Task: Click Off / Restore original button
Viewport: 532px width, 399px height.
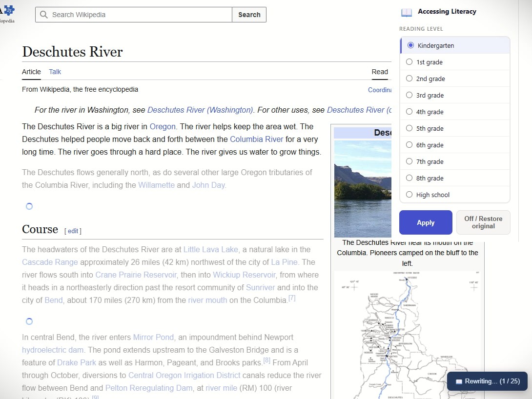Action: point(483,222)
